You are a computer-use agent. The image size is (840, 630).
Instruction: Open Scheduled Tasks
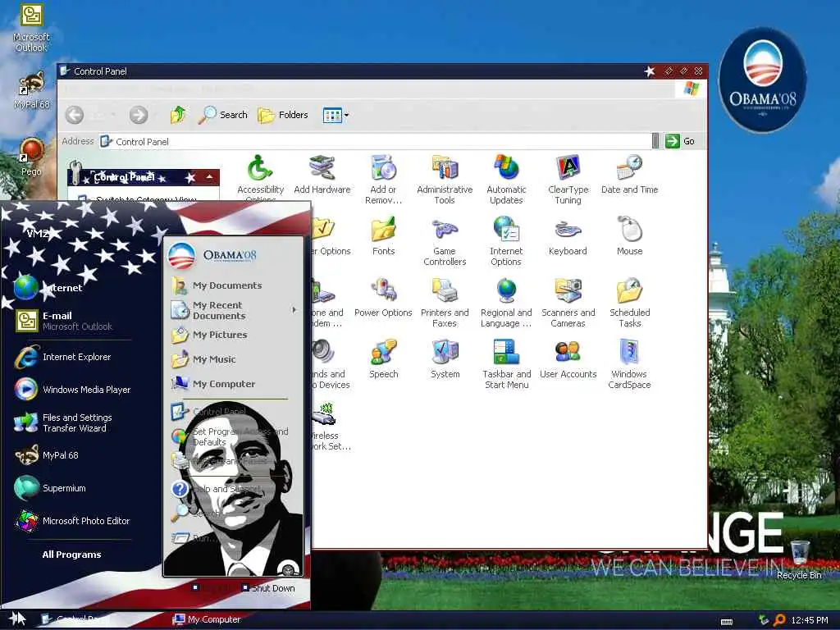629,303
